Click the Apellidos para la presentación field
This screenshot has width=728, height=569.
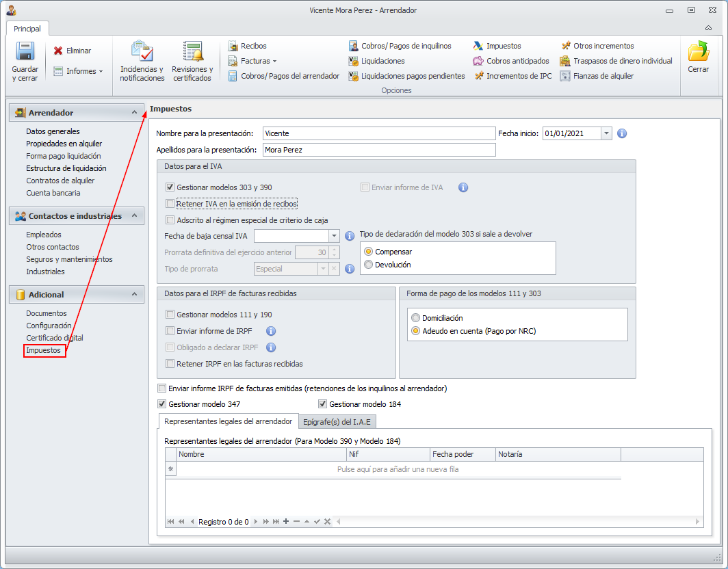379,150
